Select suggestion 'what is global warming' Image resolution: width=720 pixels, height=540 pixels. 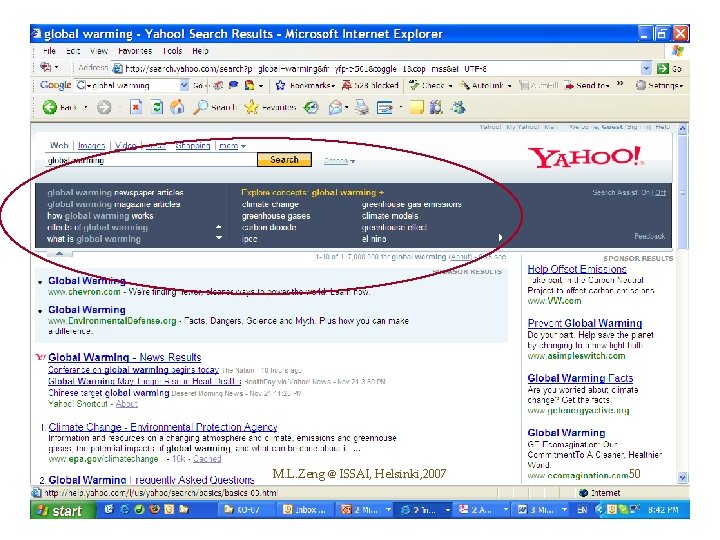(94, 239)
